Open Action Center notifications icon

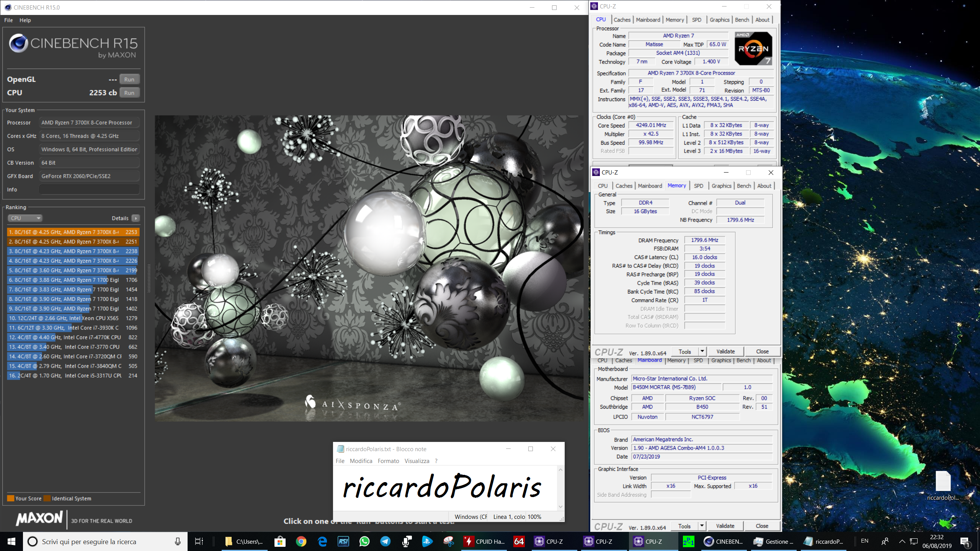[x=965, y=541]
